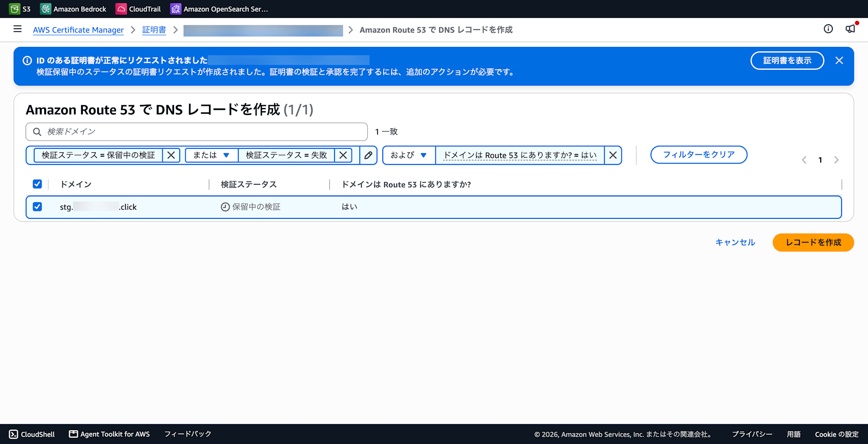Select page number 1 in pagination
Viewport: 868px width, 444px height.
point(820,160)
